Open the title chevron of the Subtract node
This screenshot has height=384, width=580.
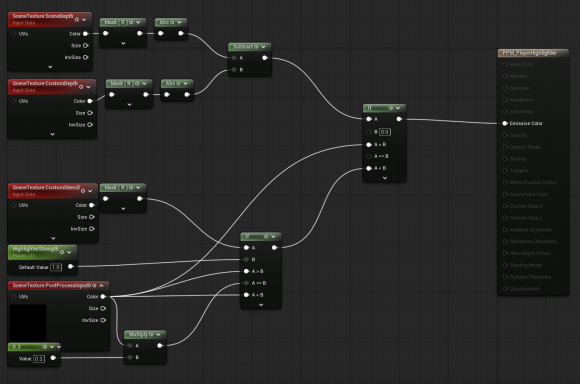[x=263, y=47]
